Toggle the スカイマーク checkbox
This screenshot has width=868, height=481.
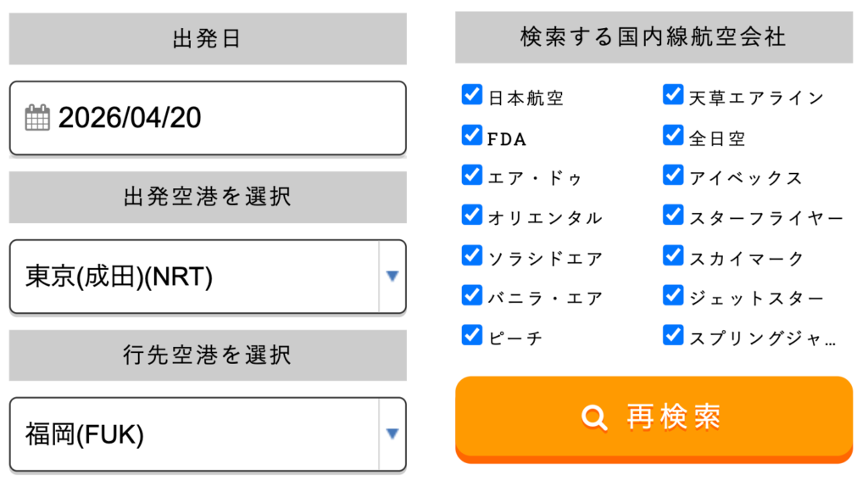point(673,254)
